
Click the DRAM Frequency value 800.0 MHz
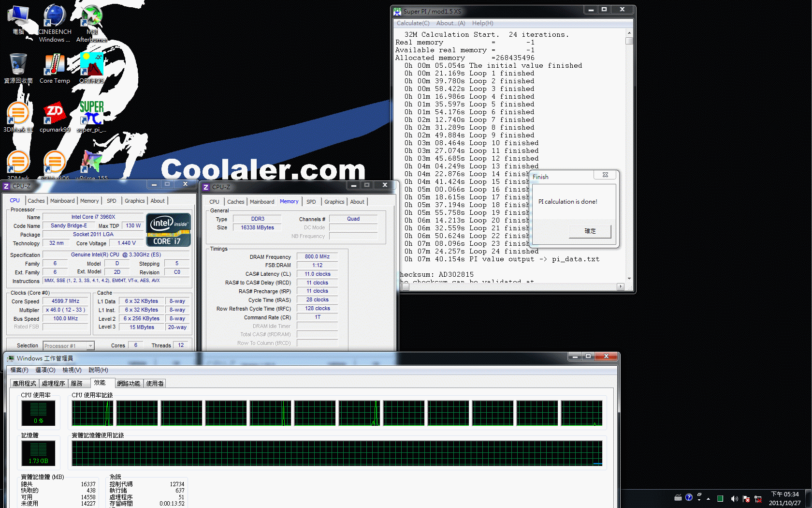[x=317, y=256]
